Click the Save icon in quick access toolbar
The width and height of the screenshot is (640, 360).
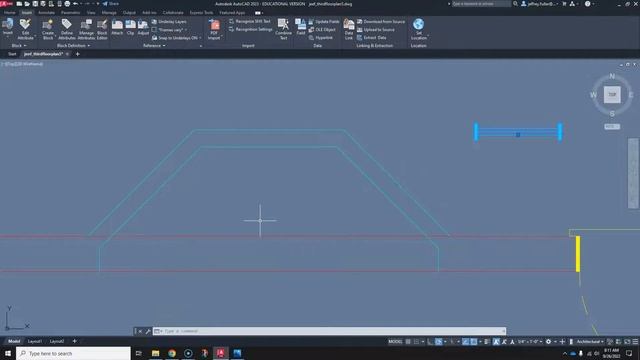coord(35,4)
